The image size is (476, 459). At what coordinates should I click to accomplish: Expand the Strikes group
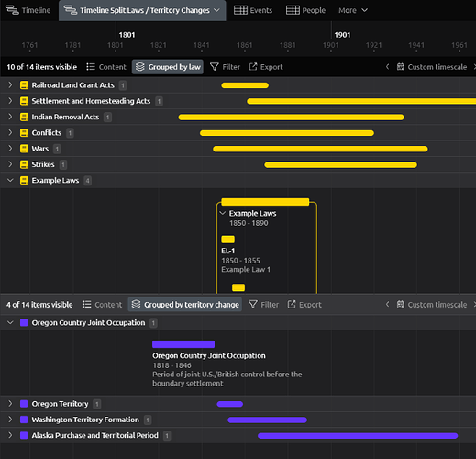[10, 164]
